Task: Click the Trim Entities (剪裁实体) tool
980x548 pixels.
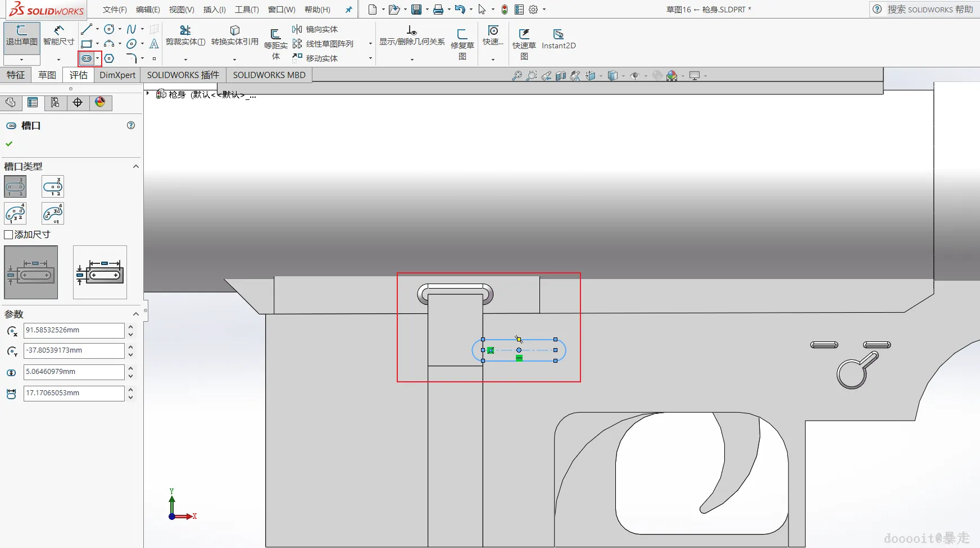Action: click(185, 36)
